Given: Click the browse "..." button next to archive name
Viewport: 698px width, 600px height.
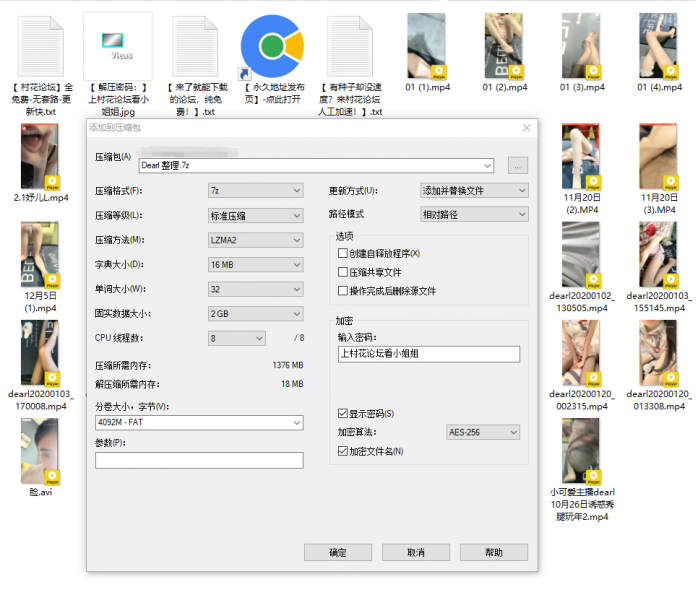Looking at the screenshot, I should click(518, 166).
